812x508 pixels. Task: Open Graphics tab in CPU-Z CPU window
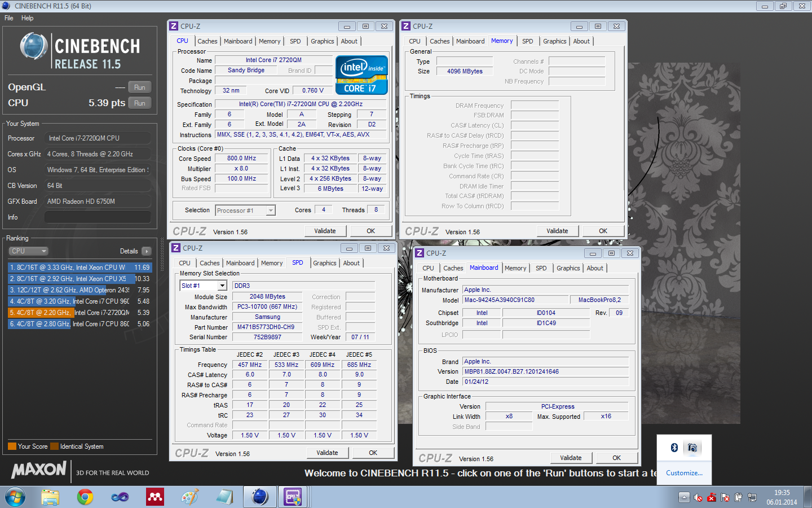(323, 41)
